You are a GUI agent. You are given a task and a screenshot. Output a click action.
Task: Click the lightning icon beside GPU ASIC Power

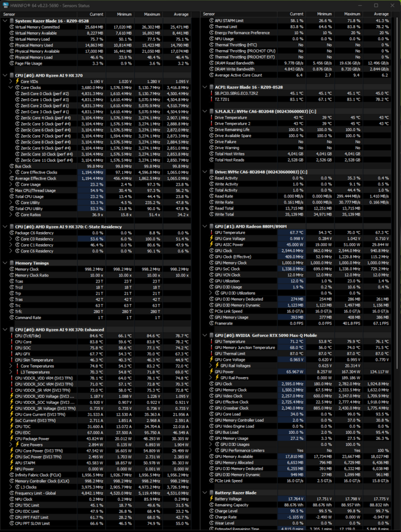pyautogui.click(x=211, y=245)
